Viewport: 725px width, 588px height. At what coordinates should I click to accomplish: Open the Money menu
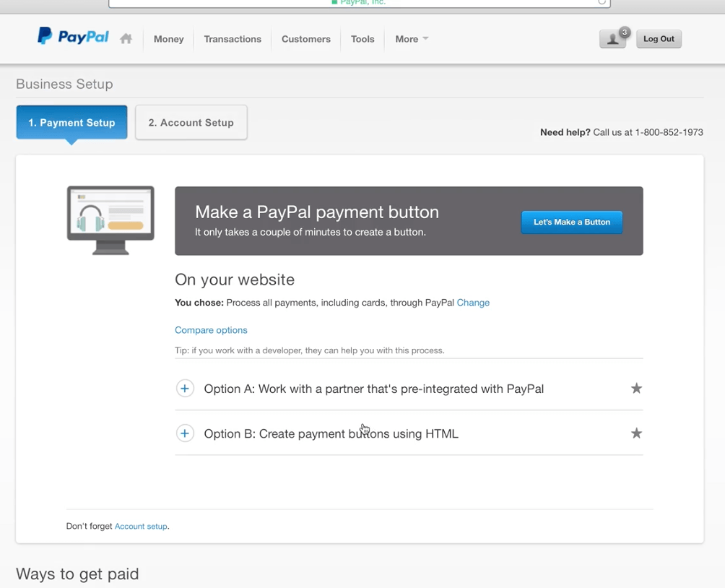(x=169, y=39)
